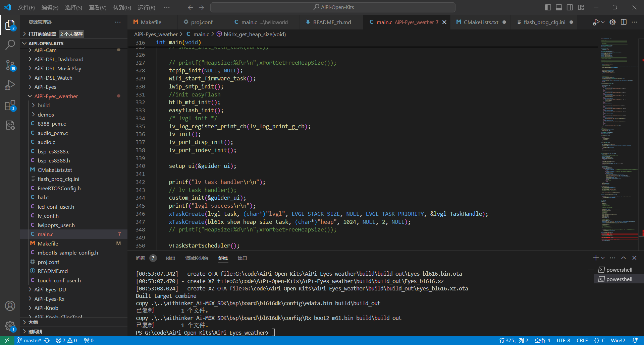Click the line 375 column 2 indicator
The image size is (644, 345).
514,340
